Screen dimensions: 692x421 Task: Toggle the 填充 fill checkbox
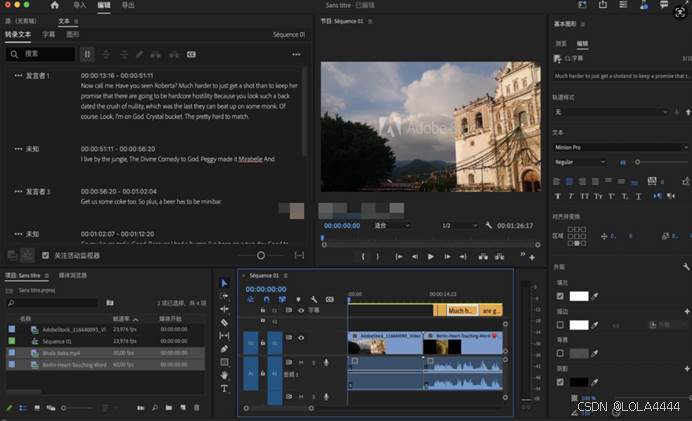[x=560, y=296]
